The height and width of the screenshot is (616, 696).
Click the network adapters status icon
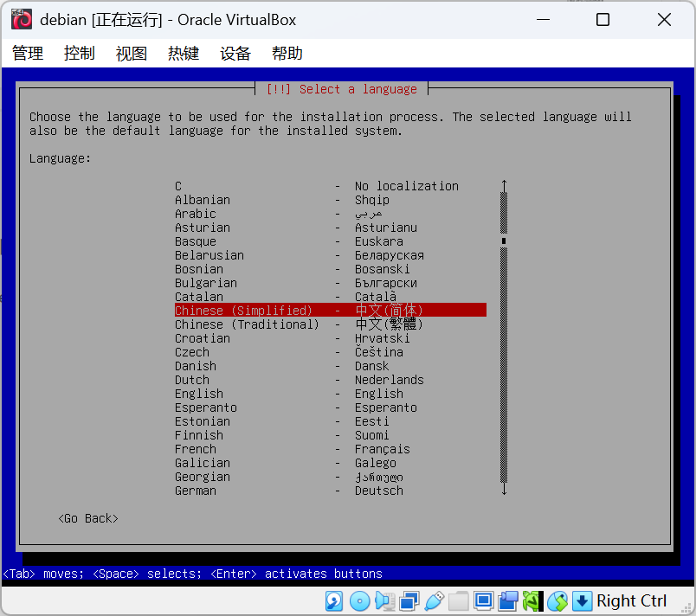pos(409,601)
